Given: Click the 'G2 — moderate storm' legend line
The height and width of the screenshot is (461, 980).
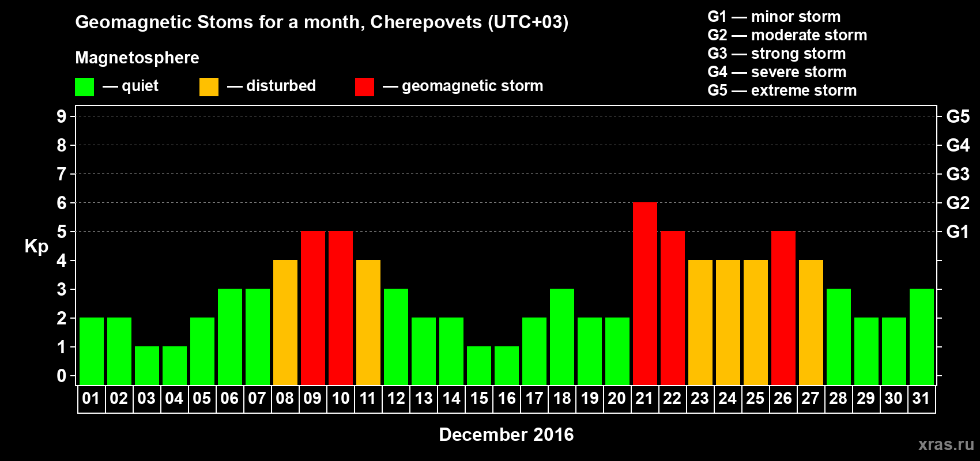Looking at the screenshot, I should point(787,35).
